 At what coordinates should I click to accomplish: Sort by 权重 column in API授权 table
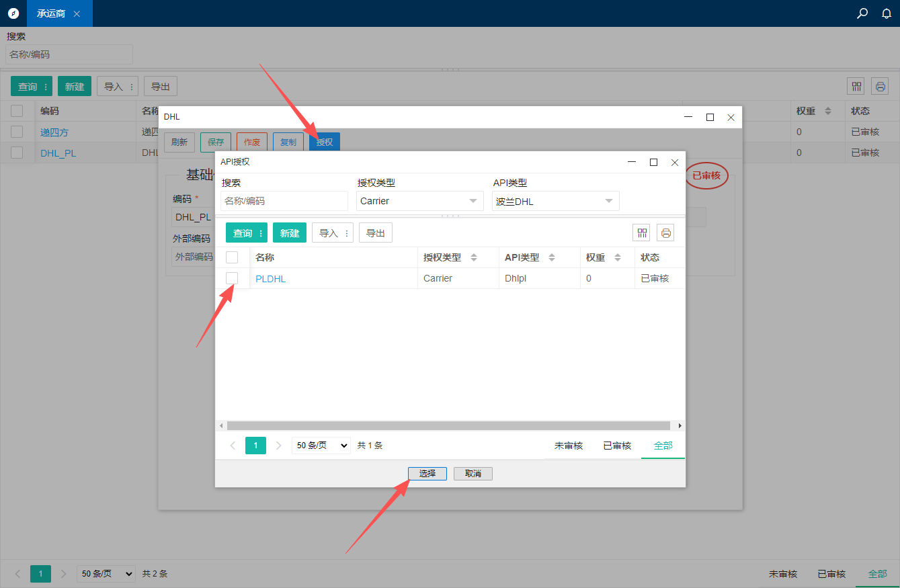618,258
